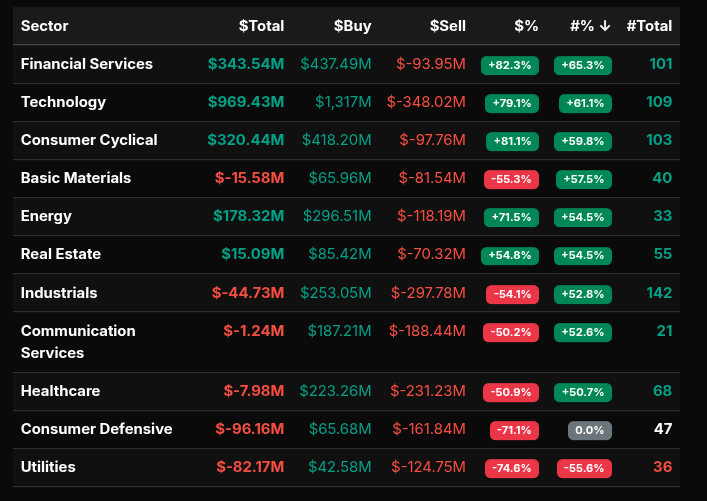This screenshot has height=501, width=707.
Task: Click the gray 0.0% badge
Action: coord(589,430)
